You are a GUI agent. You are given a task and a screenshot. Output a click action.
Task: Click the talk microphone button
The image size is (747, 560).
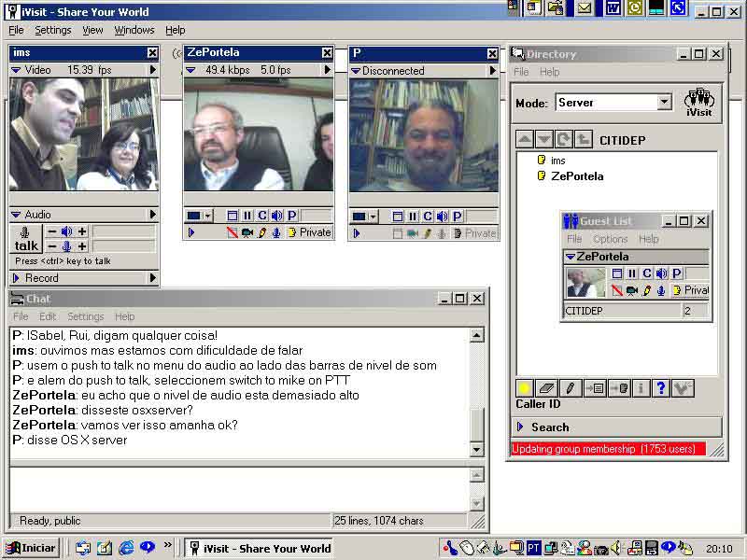26,239
